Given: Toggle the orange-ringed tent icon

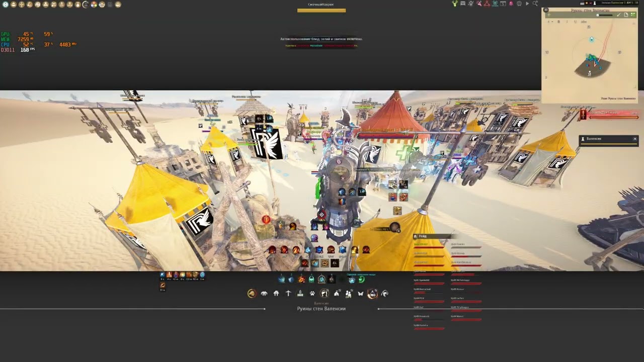Looking at the screenshot, I should pyautogui.click(x=372, y=294).
